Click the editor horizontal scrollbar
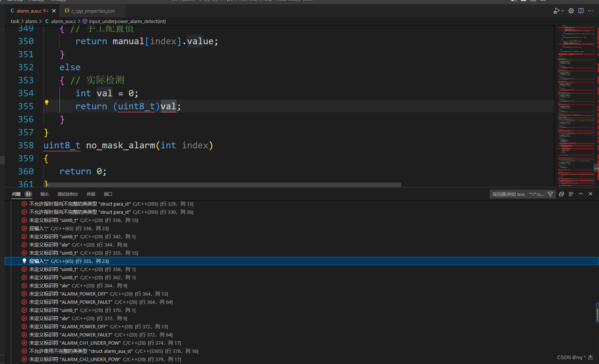This screenshot has height=364, width=599. point(222,185)
